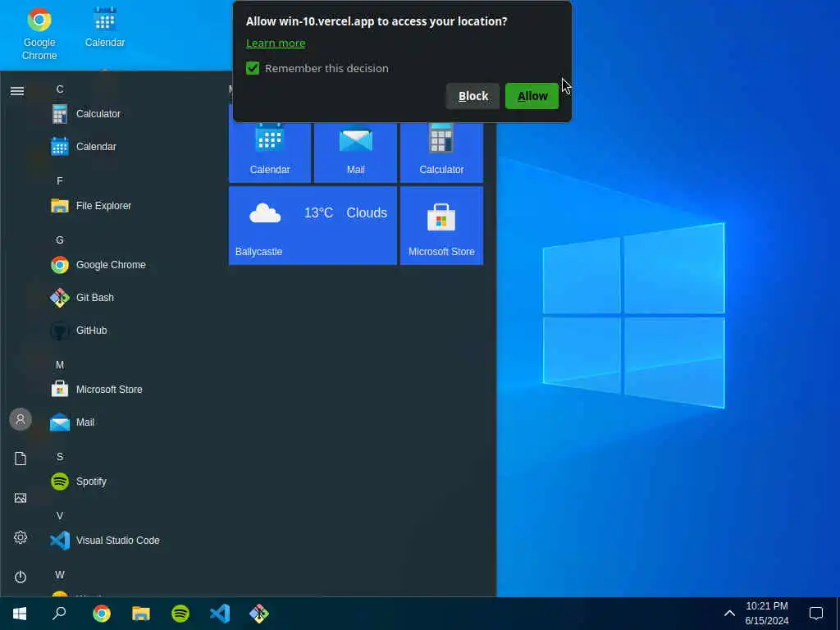Open Mail from the app list
Image resolution: width=840 pixels, height=630 pixels.
click(72, 422)
